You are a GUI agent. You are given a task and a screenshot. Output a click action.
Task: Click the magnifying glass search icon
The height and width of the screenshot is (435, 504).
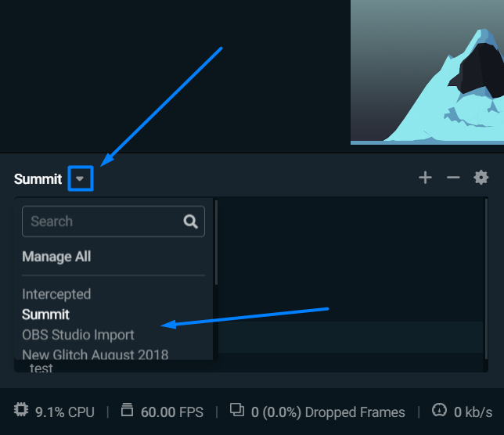click(190, 221)
